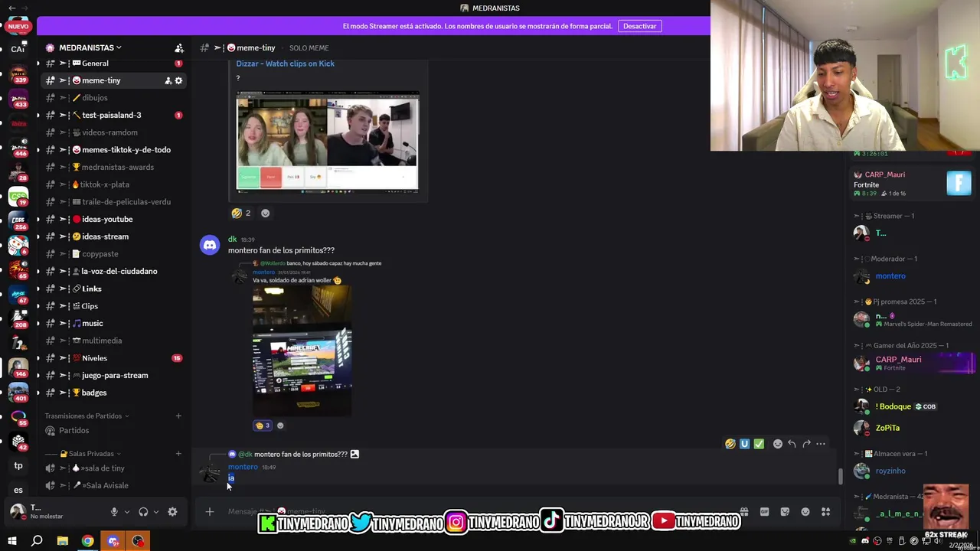Image resolution: width=980 pixels, height=551 pixels.
Task: Open the dibujos channel
Action: click(x=114, y=98)
